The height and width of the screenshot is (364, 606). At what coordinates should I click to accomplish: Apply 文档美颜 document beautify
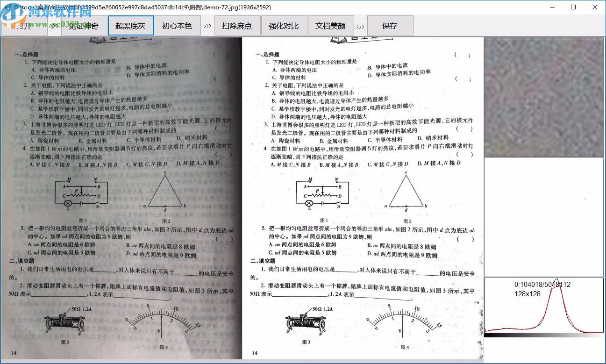[x=331, y=26]
